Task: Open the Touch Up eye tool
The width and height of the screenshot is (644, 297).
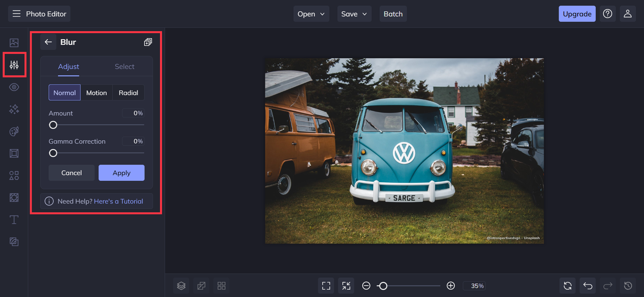Action: click(14, 87)
